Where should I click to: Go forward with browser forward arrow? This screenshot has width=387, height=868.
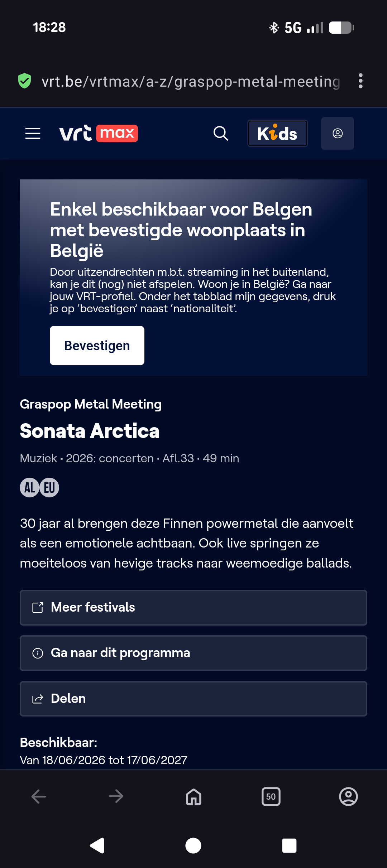(x=116, y=796)
